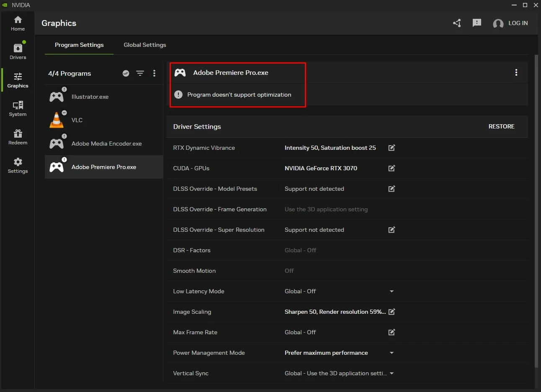541x392 pixels.
Task: Select VLC in the programs list
Action: (x=104, y=120)
